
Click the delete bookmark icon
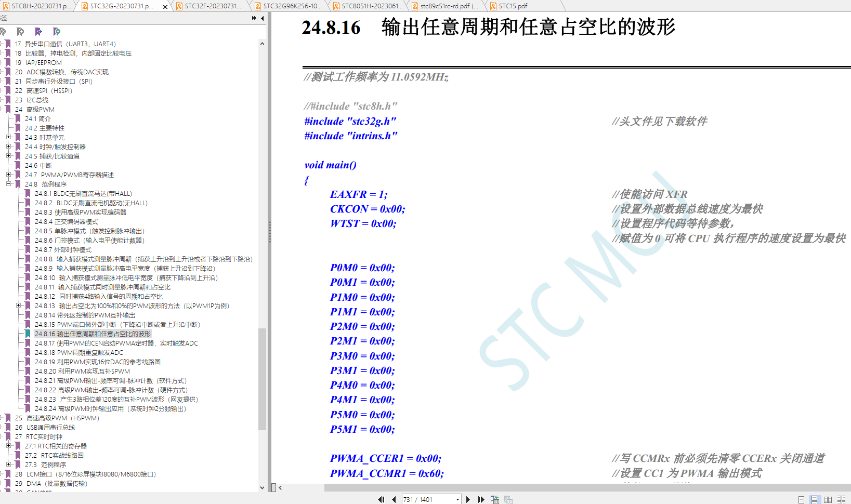coord(3,32)
